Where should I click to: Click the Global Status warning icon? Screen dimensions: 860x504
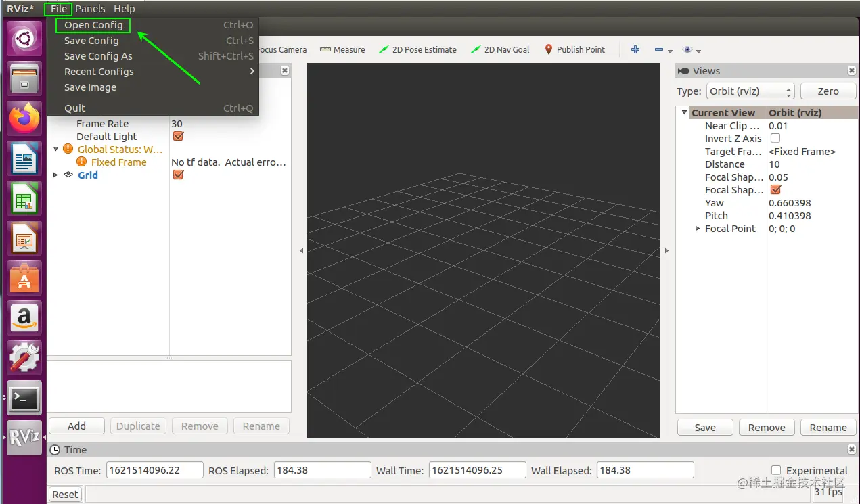[x=68, y=149]
